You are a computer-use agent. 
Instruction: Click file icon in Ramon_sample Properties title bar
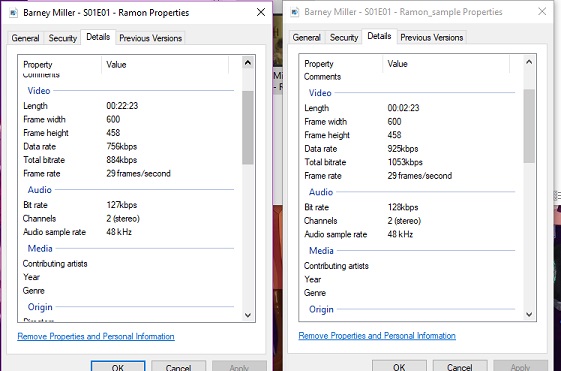point(295,12)
